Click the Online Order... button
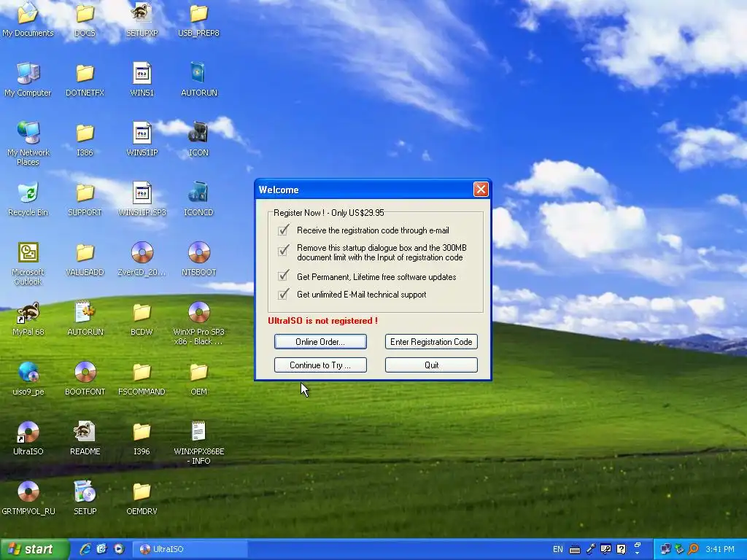Image resolution: width=747 pixels, height=560 pixels. (320, 341)
